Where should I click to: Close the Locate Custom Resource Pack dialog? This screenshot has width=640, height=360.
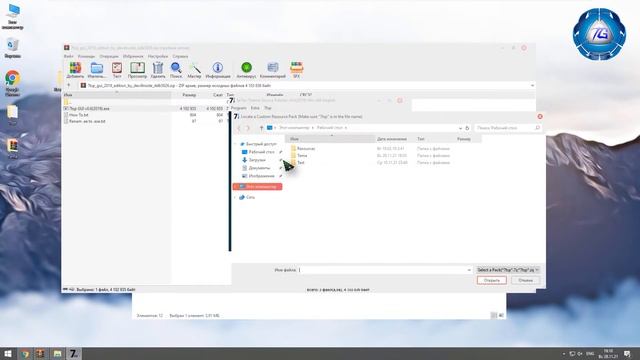[x=540, y=117]
